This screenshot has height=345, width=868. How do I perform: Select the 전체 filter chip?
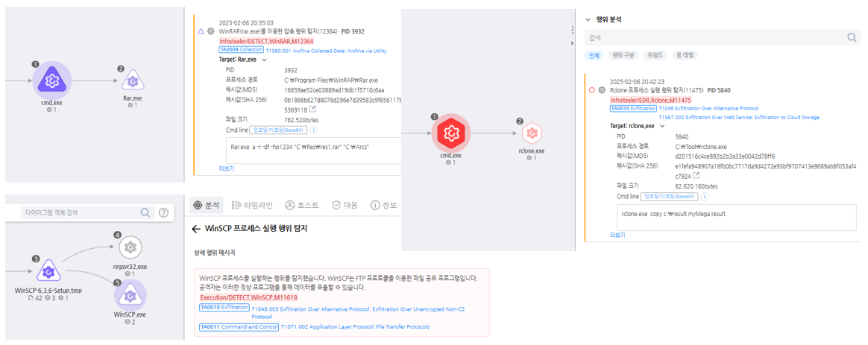594,55
